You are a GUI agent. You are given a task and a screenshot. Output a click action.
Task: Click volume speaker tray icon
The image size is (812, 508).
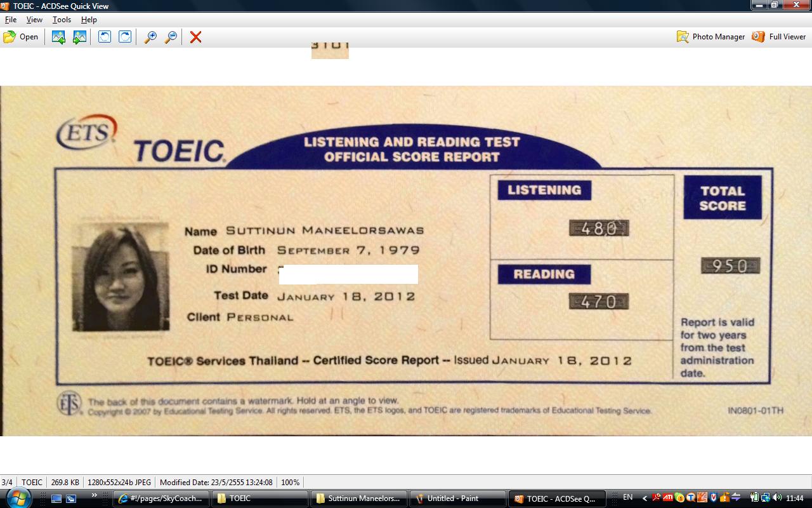[777, 497]
